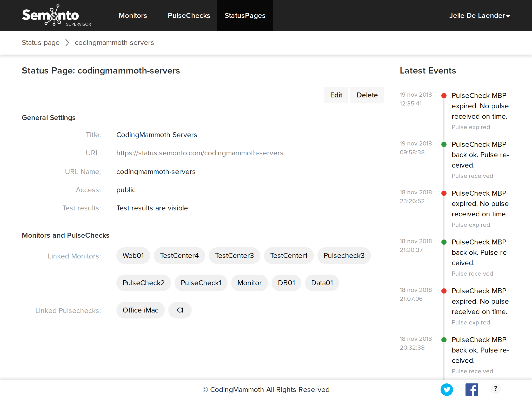Select the TestCenter4 monitor tag

(179, 256)
